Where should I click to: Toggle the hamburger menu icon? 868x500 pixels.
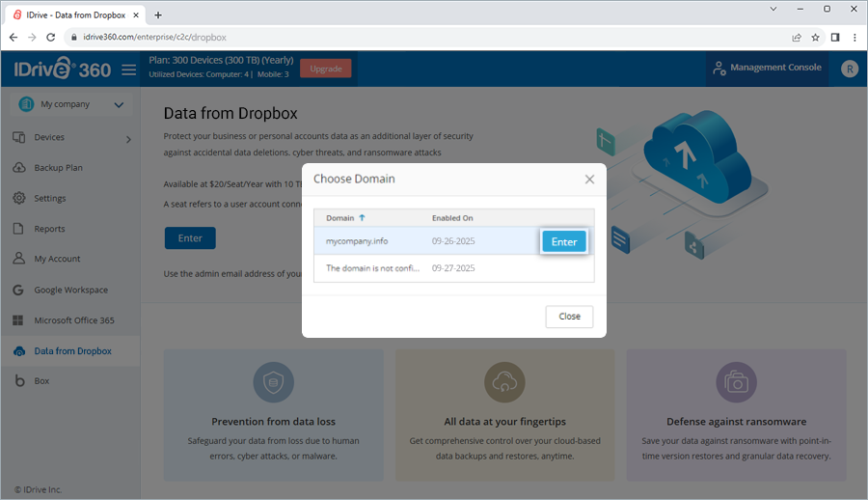[x=129, y=69]
